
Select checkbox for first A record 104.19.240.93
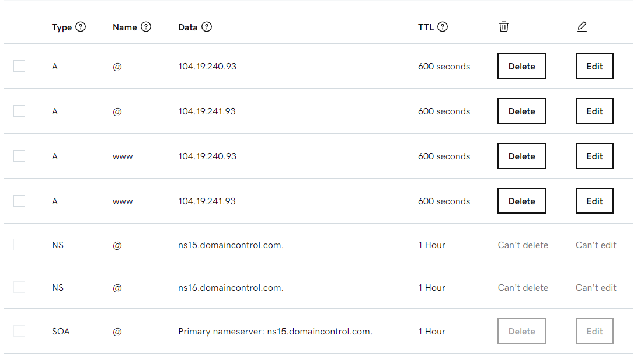tap(19, 66)
